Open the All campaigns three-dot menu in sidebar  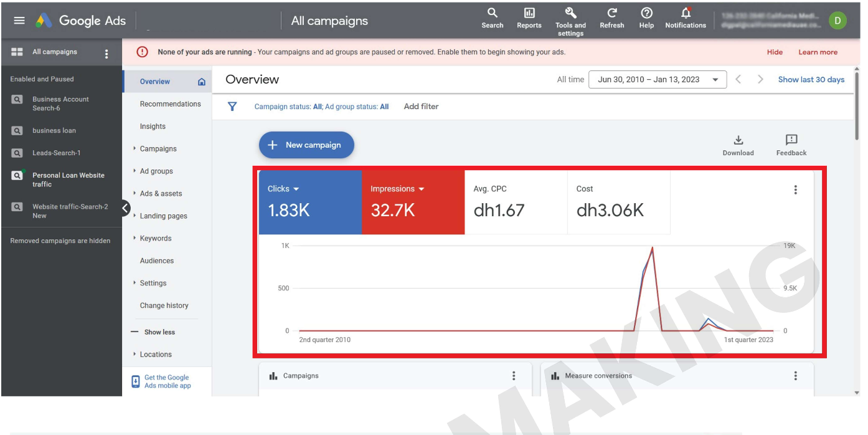106,54
